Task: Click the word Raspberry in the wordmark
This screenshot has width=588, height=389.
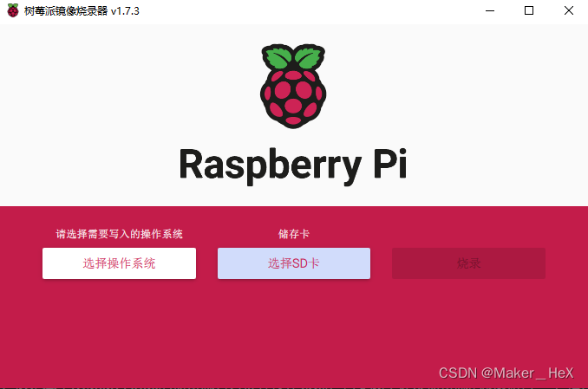Action: pos(270,165)
